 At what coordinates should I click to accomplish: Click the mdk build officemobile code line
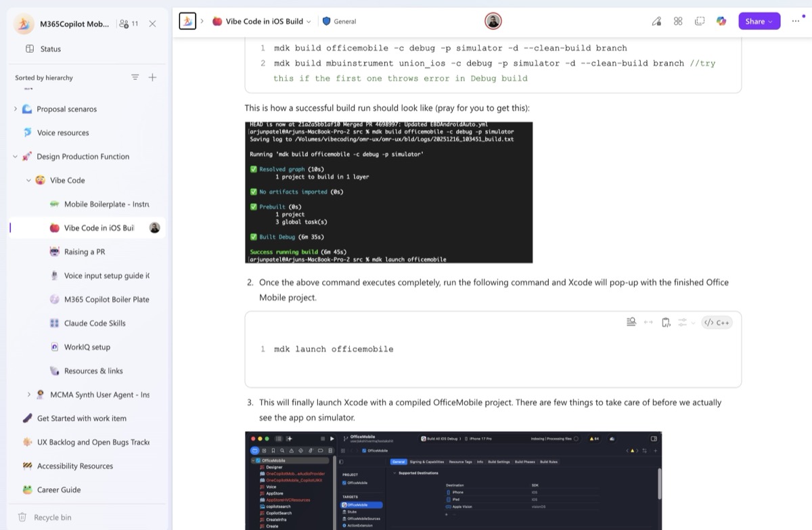click(x=451, y=48)
